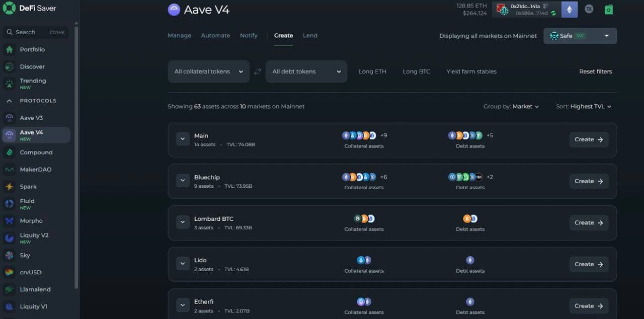Click the Ethereum network selector icon

(x=570, y=9)
